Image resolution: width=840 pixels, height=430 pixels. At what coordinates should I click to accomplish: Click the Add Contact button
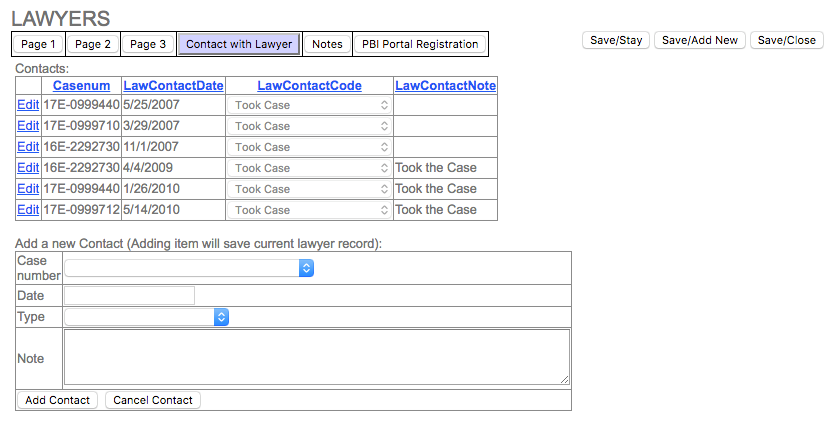pyautogui.click(x=57, y=400)
